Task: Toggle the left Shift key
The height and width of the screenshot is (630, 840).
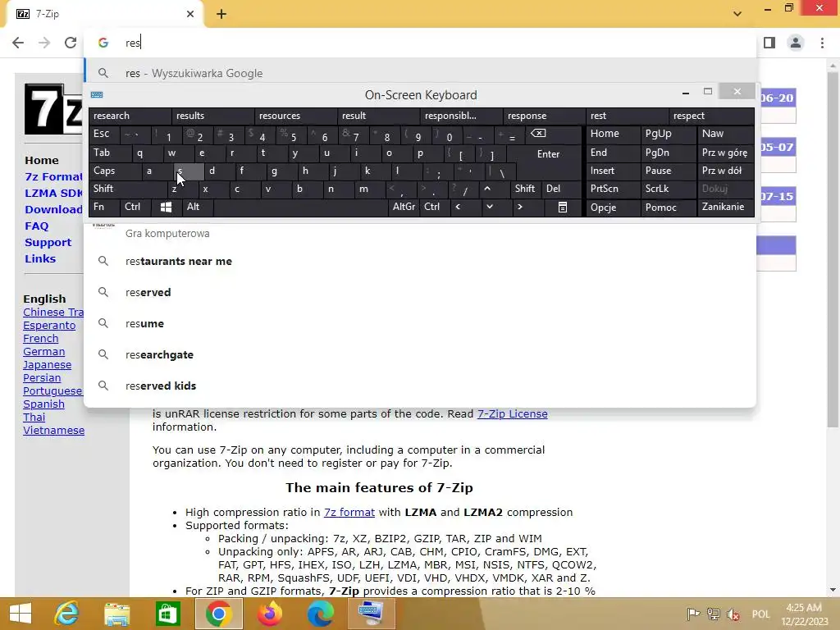Action: 127,189
